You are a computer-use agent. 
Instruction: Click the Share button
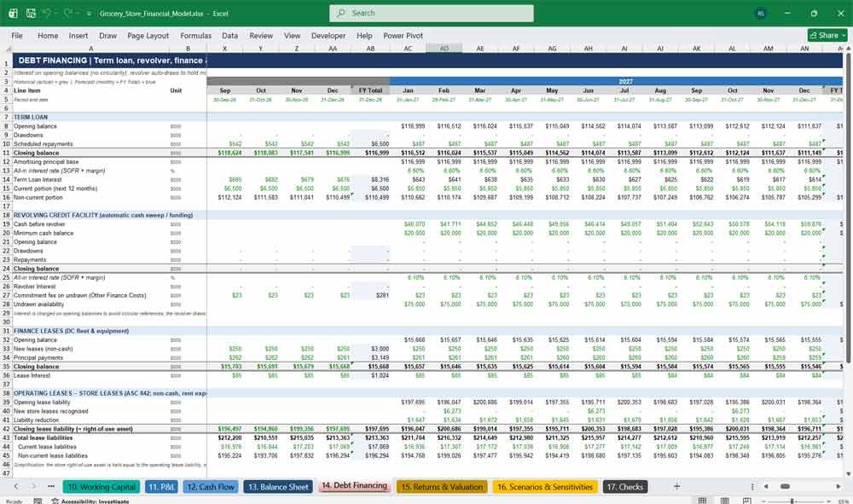827,35
